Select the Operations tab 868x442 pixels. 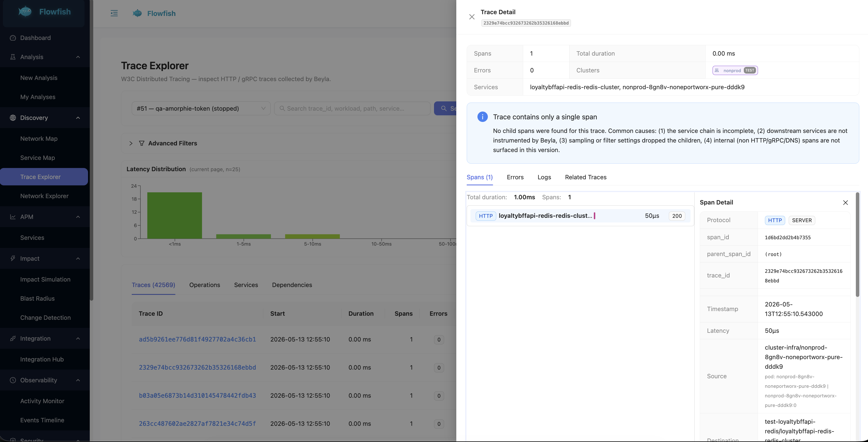tap(204, 285)
